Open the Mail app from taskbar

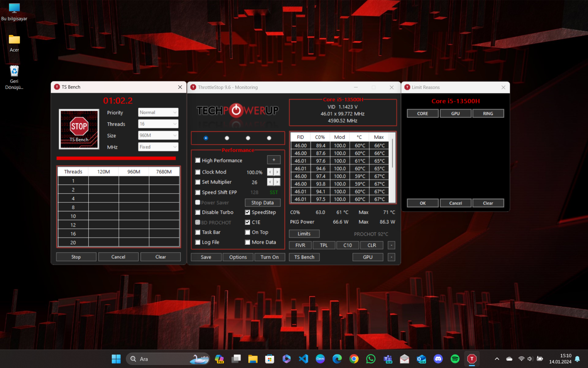click(405, 359)
